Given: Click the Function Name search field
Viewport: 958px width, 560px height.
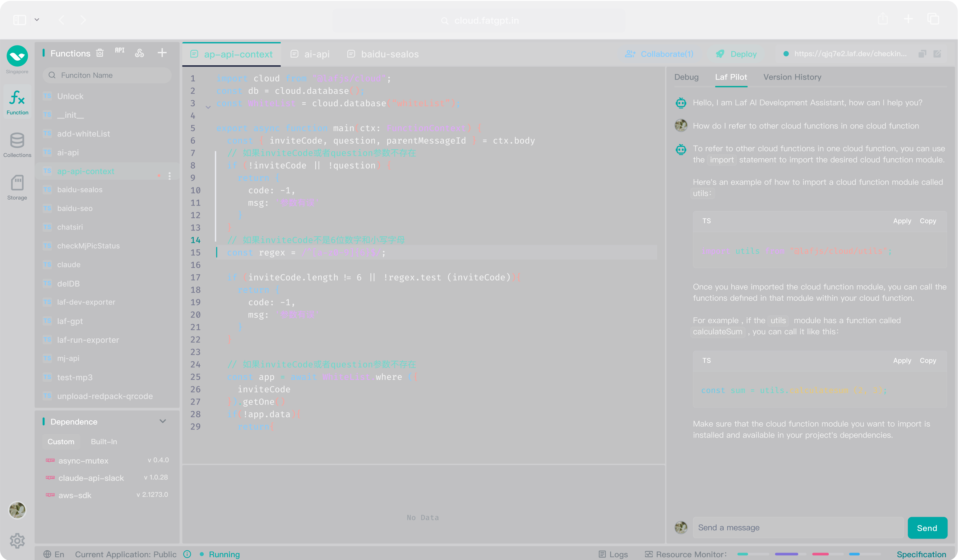Looking at the screenshot, I should point(107,75).
